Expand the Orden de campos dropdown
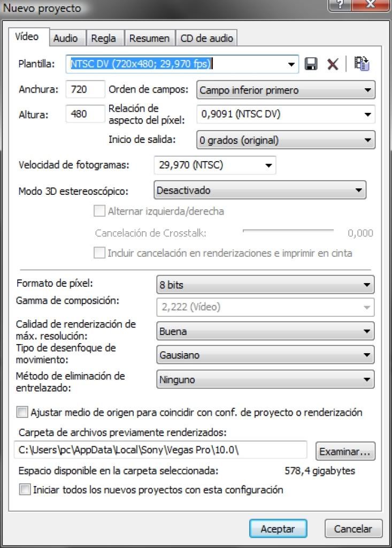The height and width of the screenshot is (548, 392). [x=286, y=90]
